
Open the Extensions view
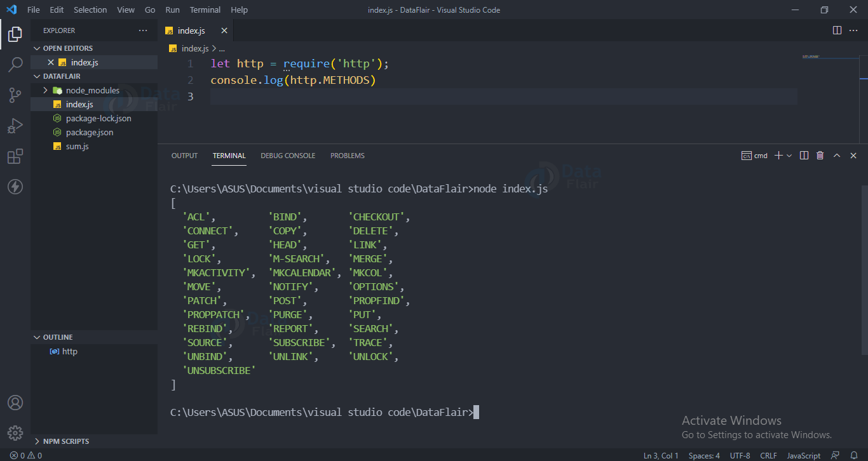point(15,156)
